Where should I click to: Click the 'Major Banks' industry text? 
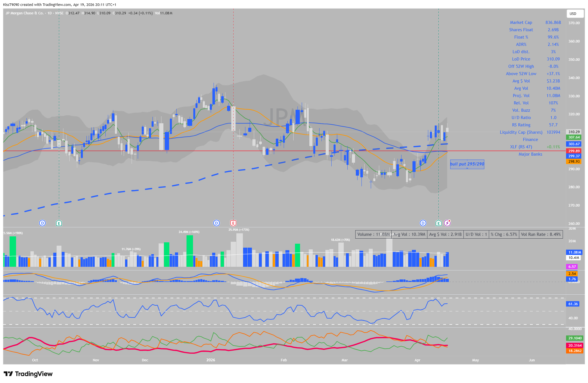530,154
